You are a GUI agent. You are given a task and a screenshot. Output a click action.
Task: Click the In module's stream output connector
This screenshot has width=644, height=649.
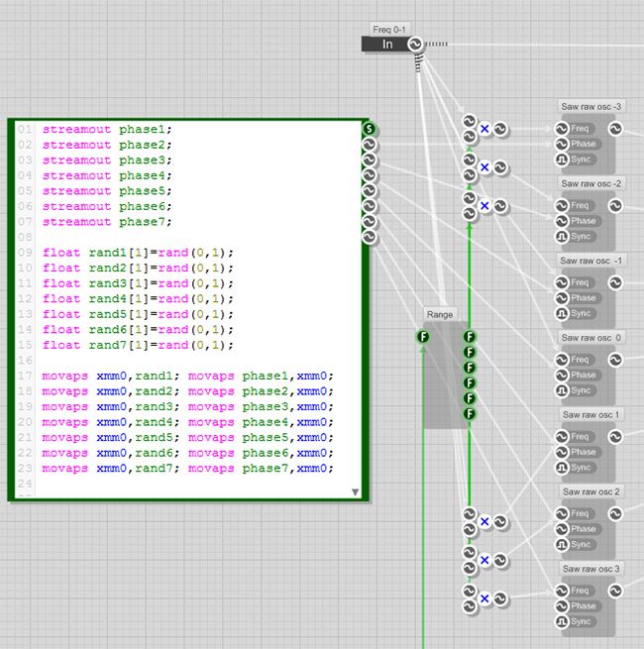415,44
